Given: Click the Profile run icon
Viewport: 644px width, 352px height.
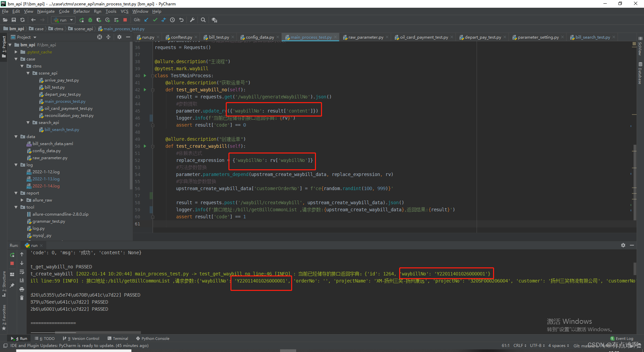Looking at the screenshot, I should pyautogui.click(x=108, y=20).
